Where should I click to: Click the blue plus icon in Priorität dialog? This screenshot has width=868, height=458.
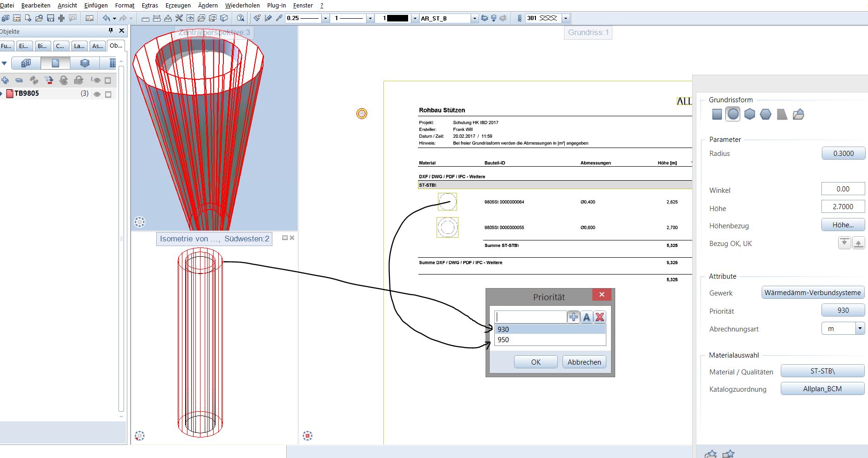[573, 317]
